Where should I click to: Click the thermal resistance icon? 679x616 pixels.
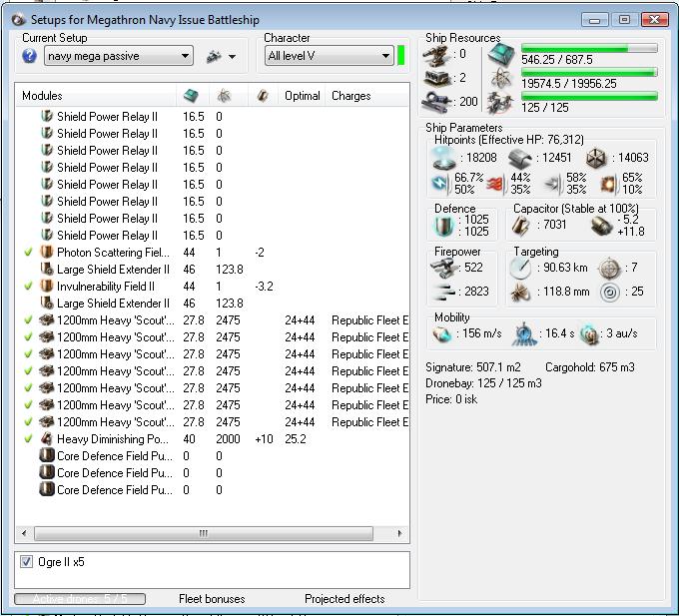[x=494, y=185]
